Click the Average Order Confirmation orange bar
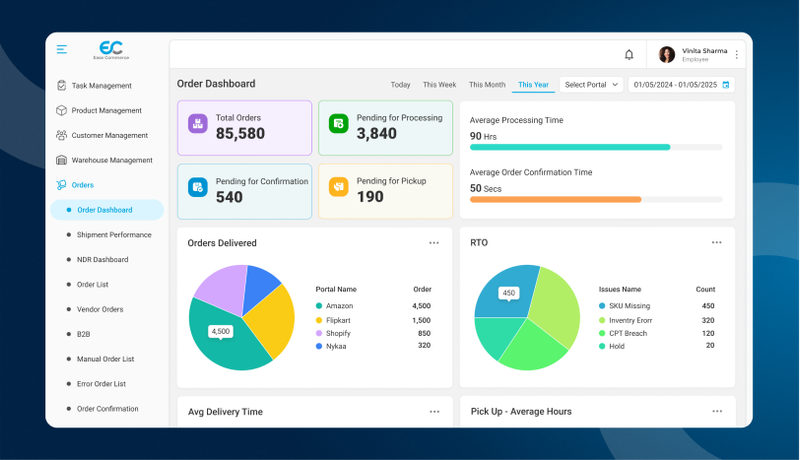This screenshot has height=460, width=800. tap(556, 199)
